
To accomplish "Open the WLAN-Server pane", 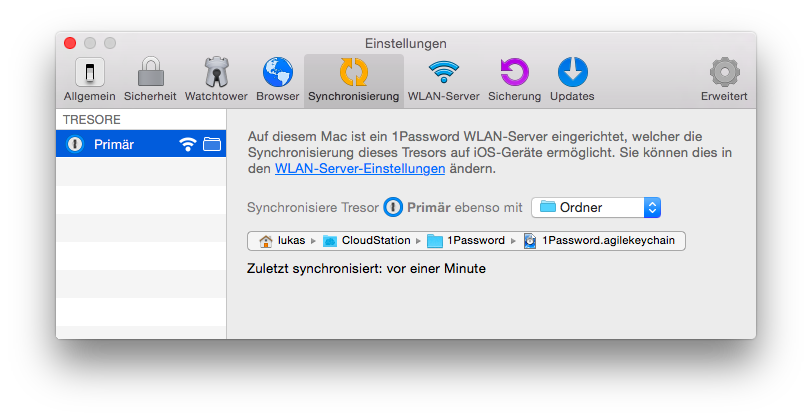I will [x=444, y=79].
